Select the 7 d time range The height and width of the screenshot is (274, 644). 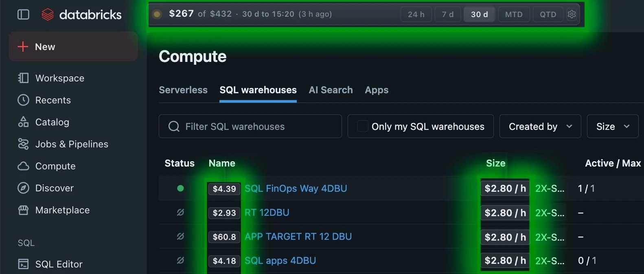pyautogui.click(x=448, y=14)
